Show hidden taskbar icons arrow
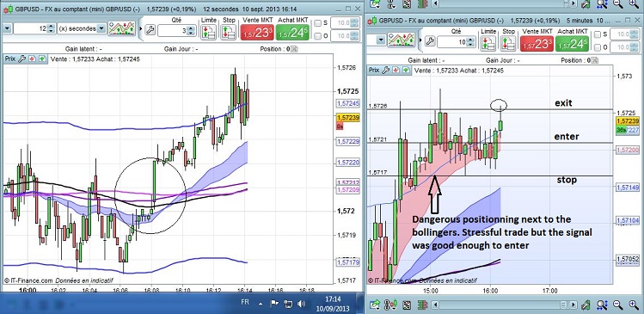The height and width of the screenshot is (314, 644). tap(261, 305)
